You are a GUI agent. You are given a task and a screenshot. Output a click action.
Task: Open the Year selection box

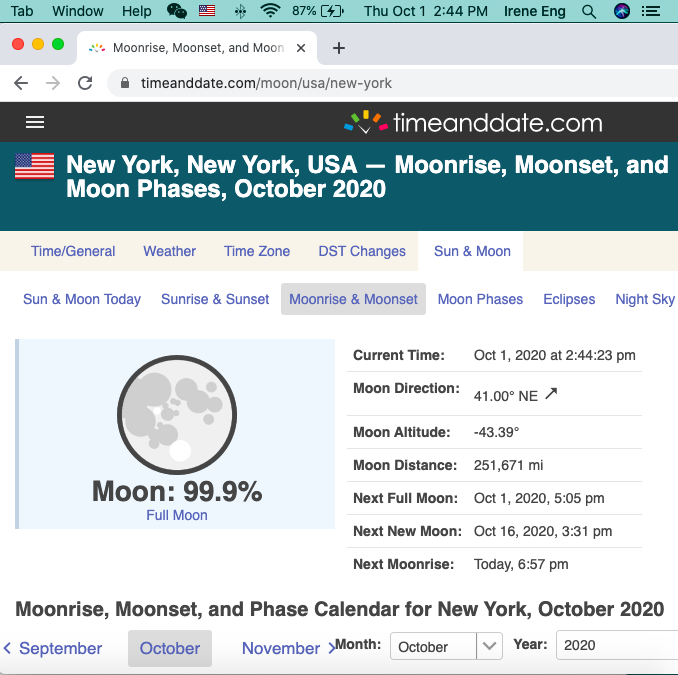click(615, 646)
